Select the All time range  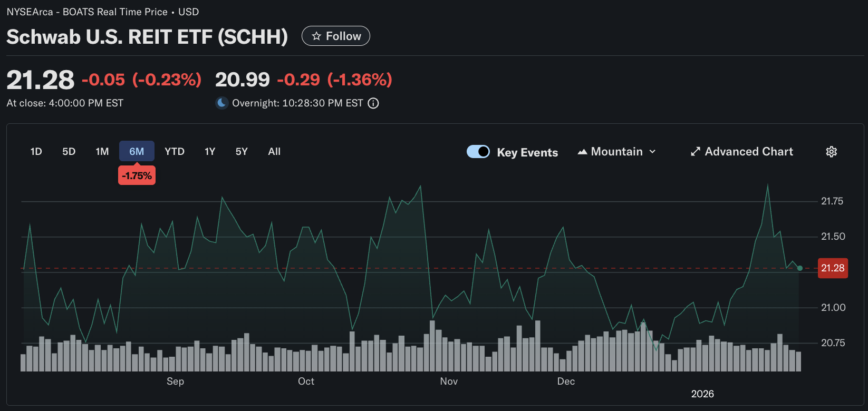click(274, 151)
